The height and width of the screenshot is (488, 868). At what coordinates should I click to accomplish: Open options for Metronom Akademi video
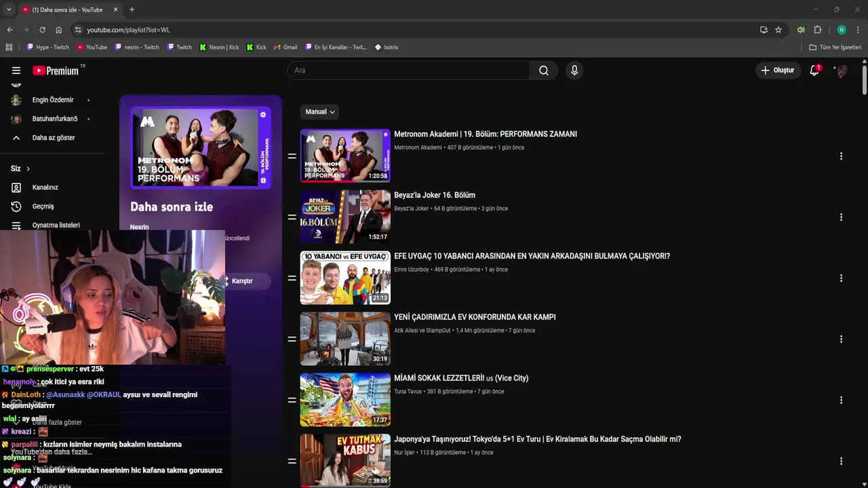pyautogui.click(x=841, y=156)
